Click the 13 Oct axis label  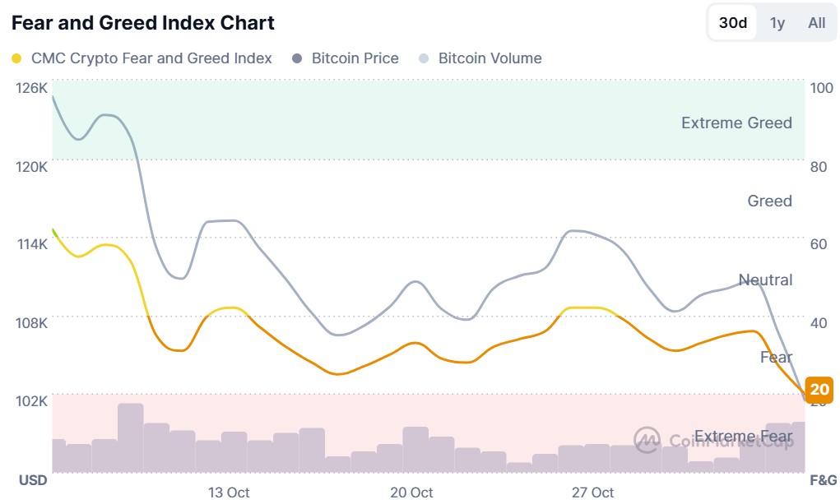[x=228, y=492]
